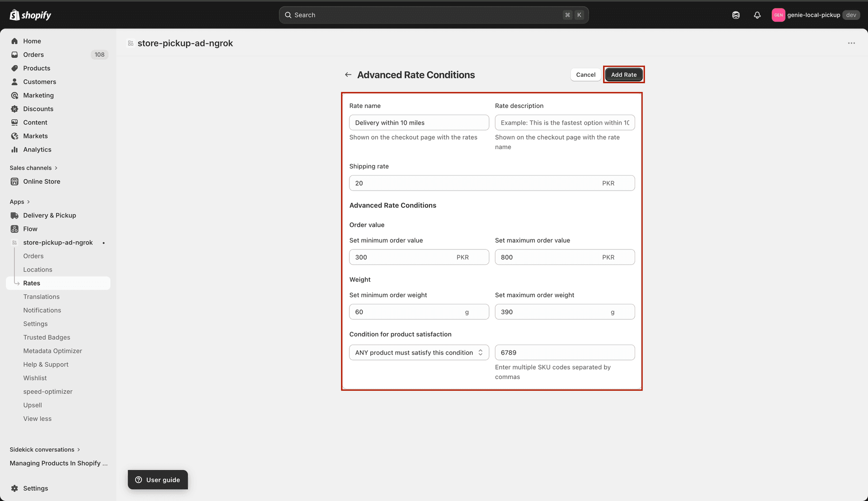This screenshot has width=868, height=501.
Task: Open the Wishlist link
Action: point(35,378)
